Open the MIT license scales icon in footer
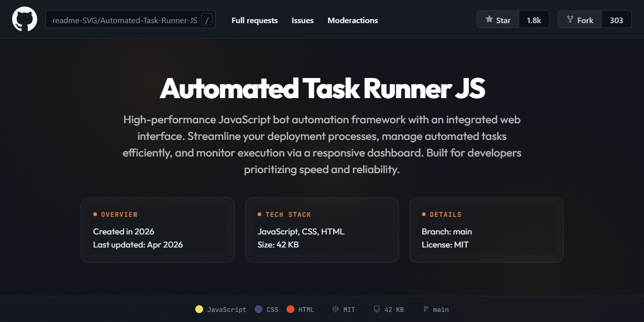This screenshot has height=322, width=644. click(x=335, y=309)
